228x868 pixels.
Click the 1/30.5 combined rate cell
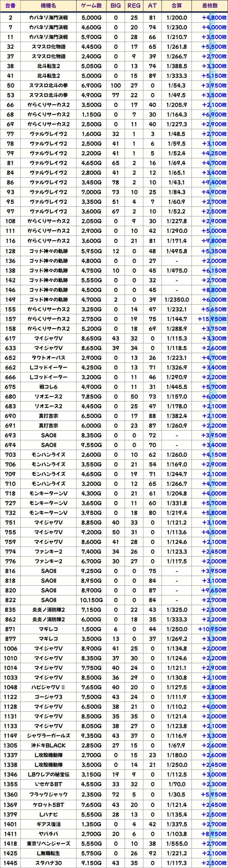pyautogui.click(x=177, y=794)
